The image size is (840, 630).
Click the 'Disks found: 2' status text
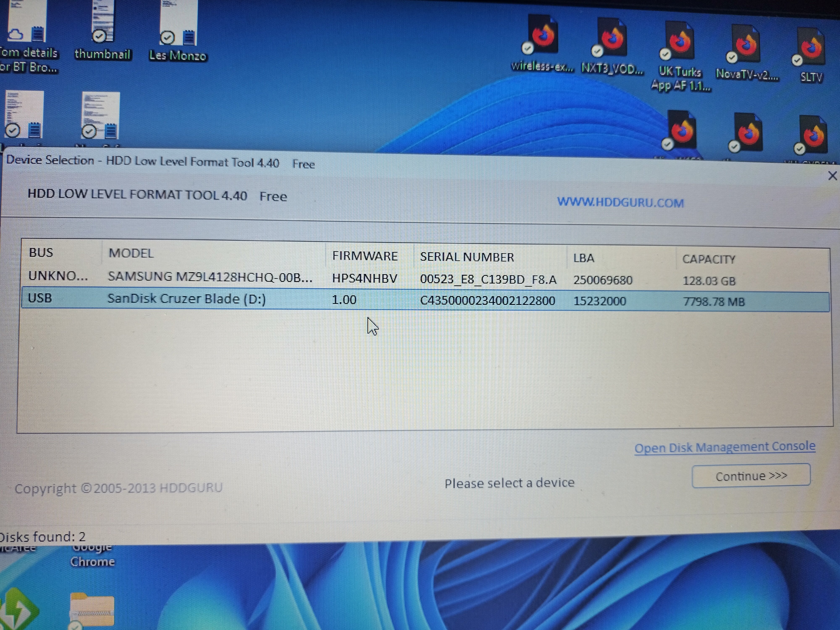(x=43, y=537)
